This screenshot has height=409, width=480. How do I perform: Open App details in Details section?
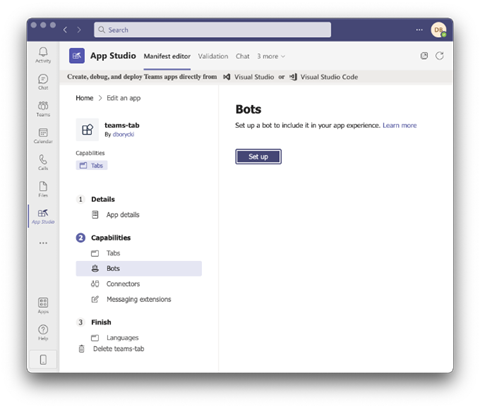123,215
